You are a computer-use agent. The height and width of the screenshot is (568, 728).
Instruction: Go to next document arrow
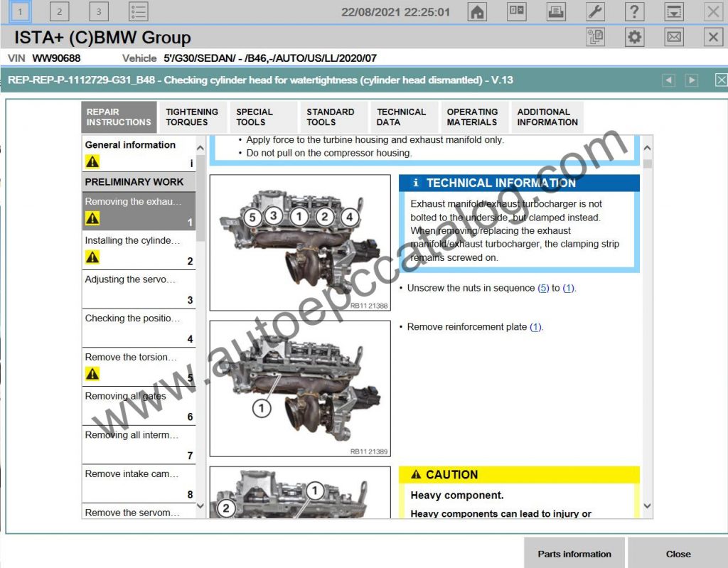pos(691,80)
